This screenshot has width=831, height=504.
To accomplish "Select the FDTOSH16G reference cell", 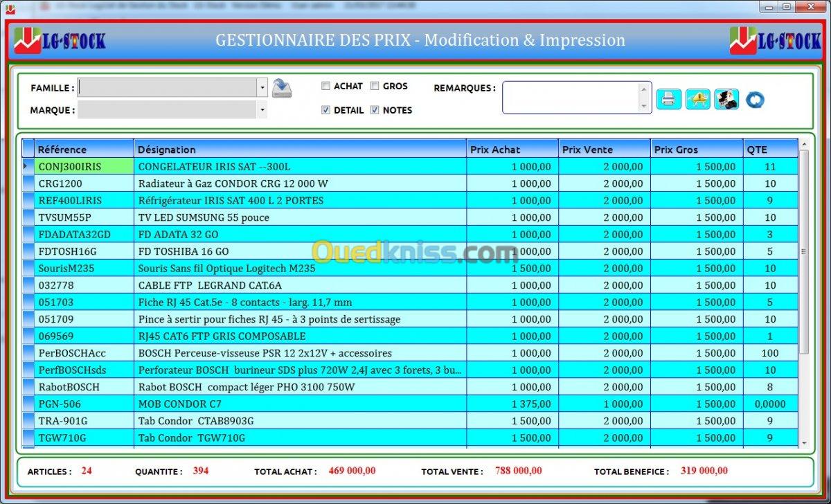I will (84, 251).
